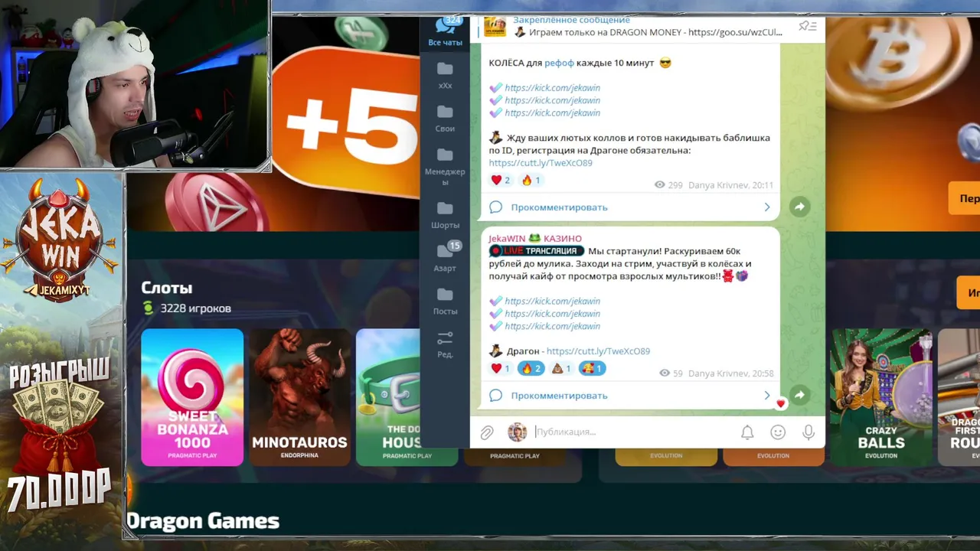This screenshot has width=980, height=551.
Task: Toggle poop reaction on the 20:58 post
Action: 561,368
